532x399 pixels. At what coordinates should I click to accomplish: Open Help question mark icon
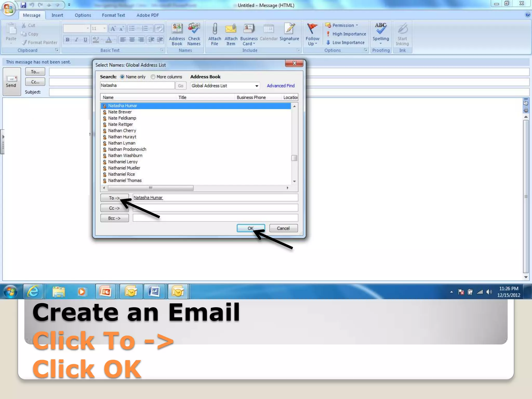pos(527,15)
